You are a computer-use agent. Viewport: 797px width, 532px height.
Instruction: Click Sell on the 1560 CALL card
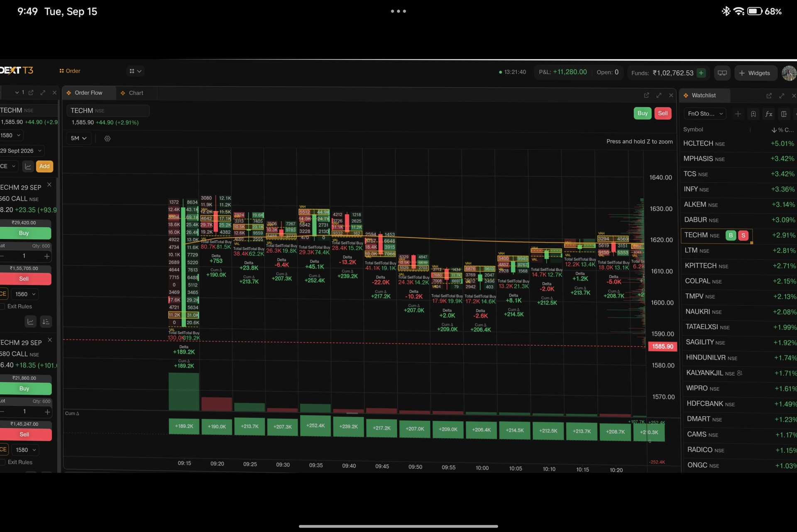pyautogui.click(x=25, y=279)
